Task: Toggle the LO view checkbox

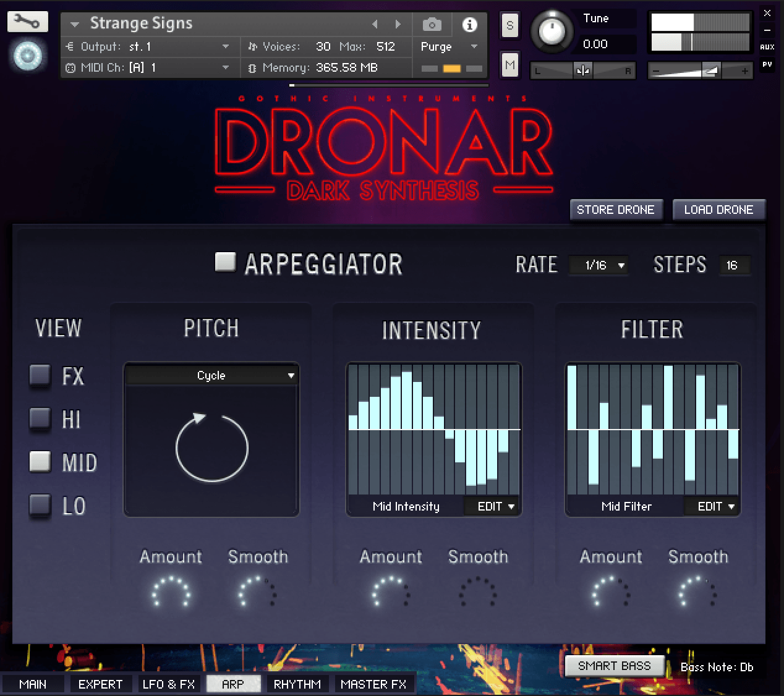Action: pyautogui.click(x=40, y=505)
